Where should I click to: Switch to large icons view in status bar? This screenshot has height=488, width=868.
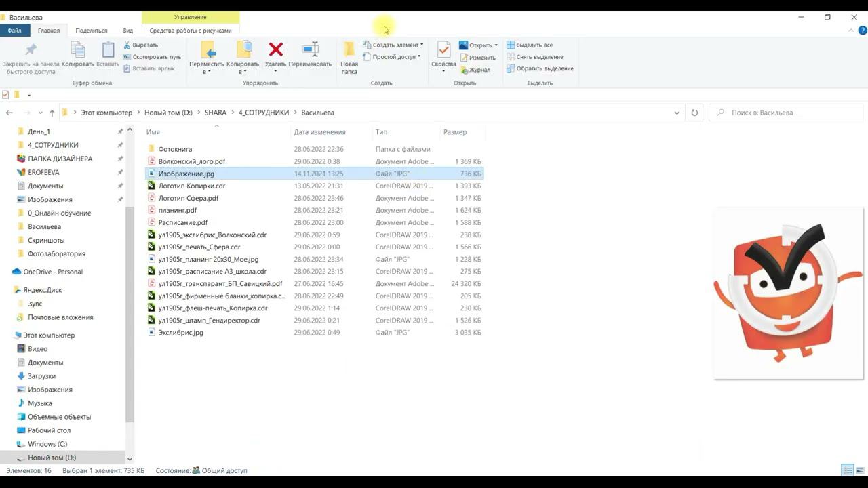click(x=860, y=470)
